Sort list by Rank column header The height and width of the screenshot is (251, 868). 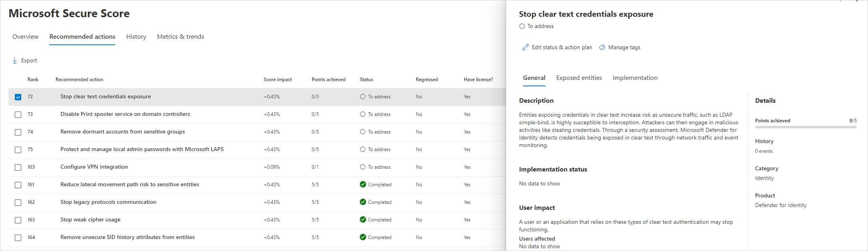tap(33, 80)
